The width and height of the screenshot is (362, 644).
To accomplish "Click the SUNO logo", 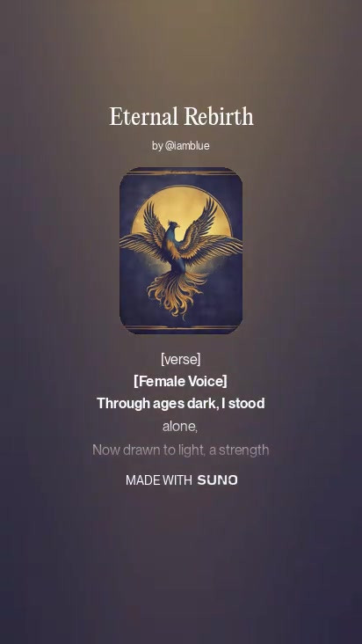I will tap(217, 480).
